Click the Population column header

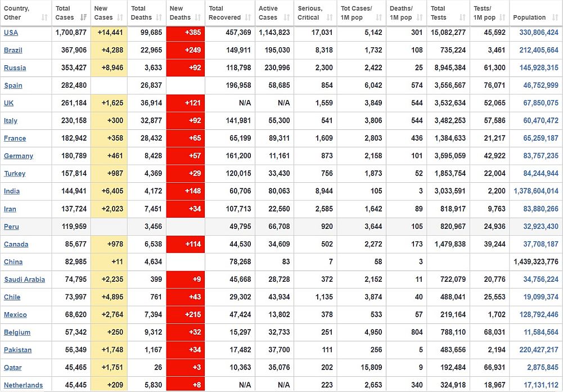coord(535,13)
